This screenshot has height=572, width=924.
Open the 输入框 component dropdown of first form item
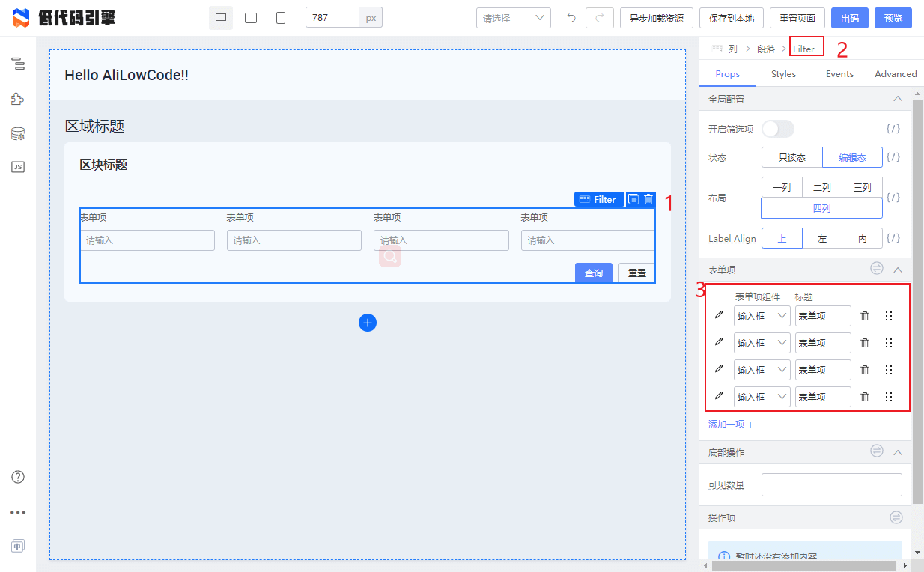coord(762,316)
